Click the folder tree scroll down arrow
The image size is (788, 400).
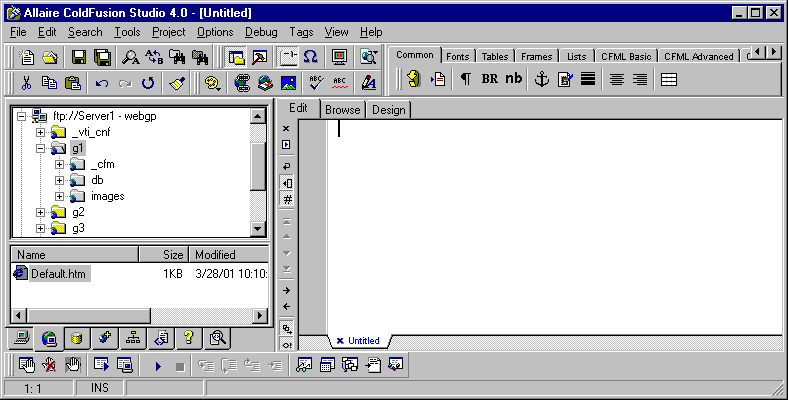(x=258, y=229)
